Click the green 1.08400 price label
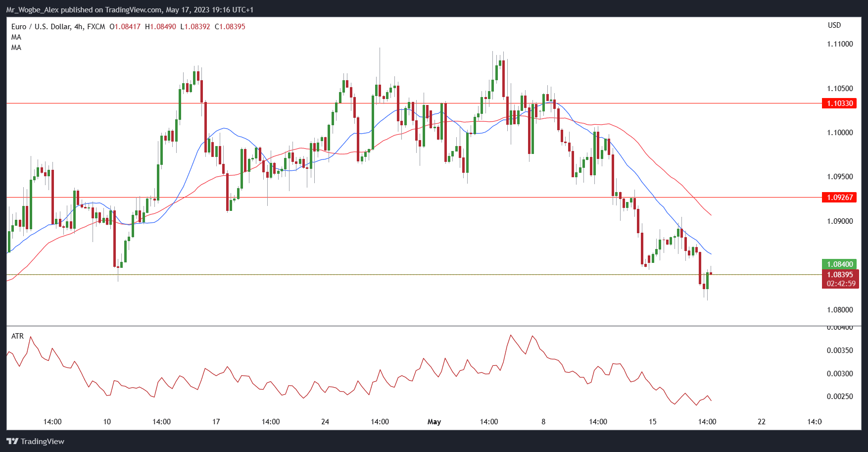This screenshot has width=868, height=452. pos(840,264)
